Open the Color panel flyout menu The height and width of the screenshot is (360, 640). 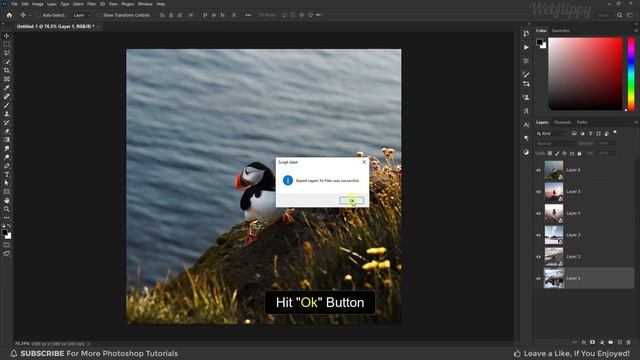pos(636,31)
